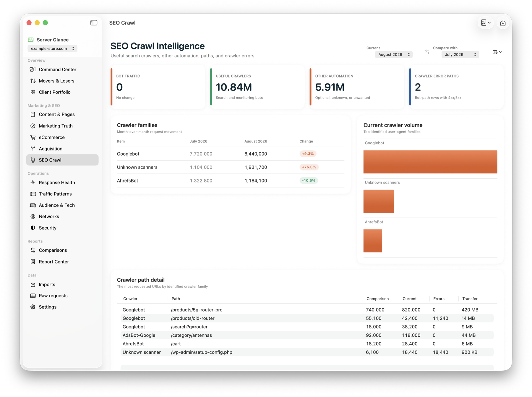The width and height of the screenshot is (532, 397).
Task: Click the Unknown scanners volume bar
Action: point(379,201)
